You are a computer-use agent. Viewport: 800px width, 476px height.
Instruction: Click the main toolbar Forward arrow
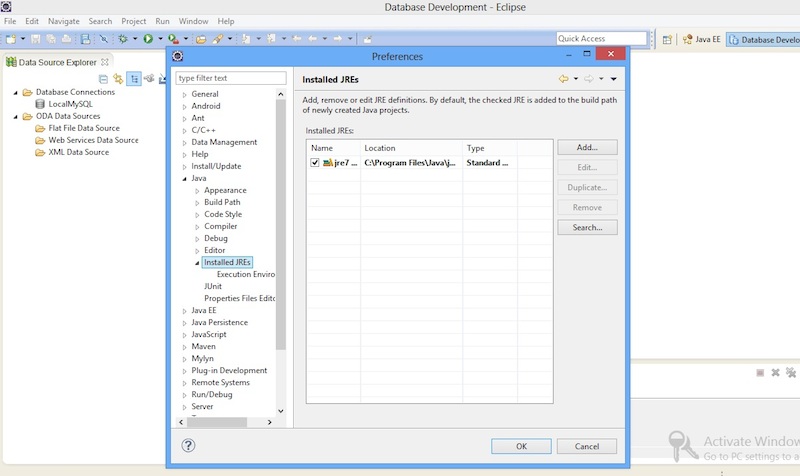tap(338, 39)
